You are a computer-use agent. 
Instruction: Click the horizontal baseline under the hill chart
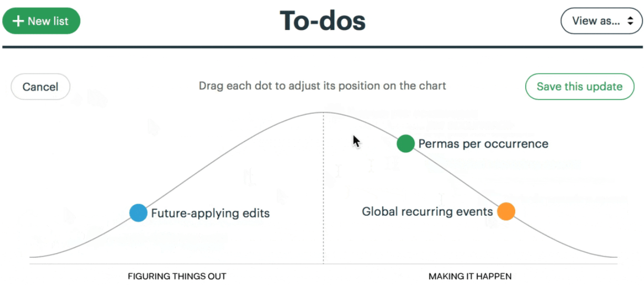click(x=323, y=264)
